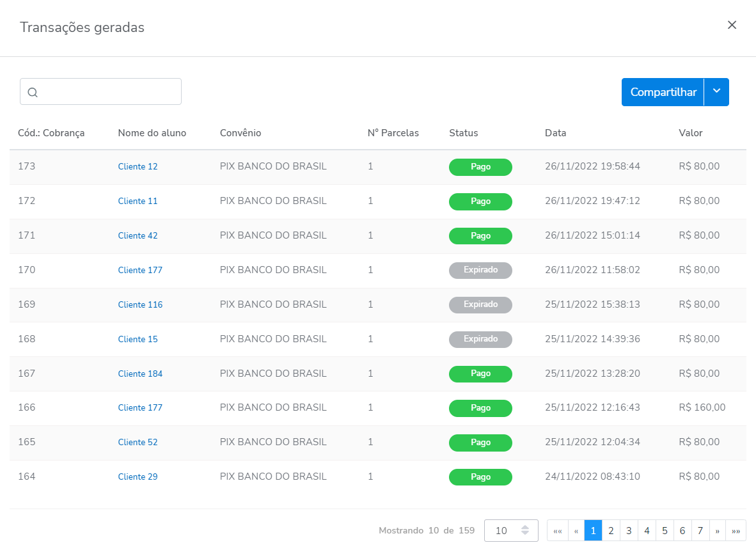Focus the transaction search field
Screen dimensions: 756x552
pos(109,91)
